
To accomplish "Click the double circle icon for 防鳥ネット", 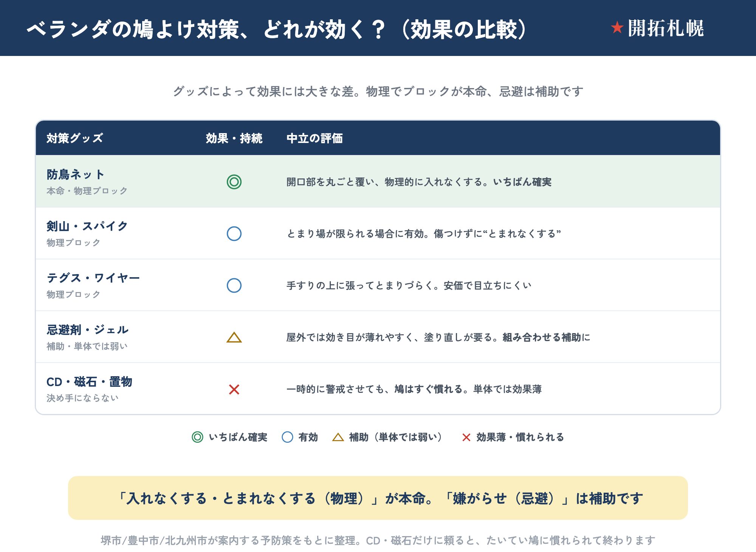I will (x=234, y=182).
